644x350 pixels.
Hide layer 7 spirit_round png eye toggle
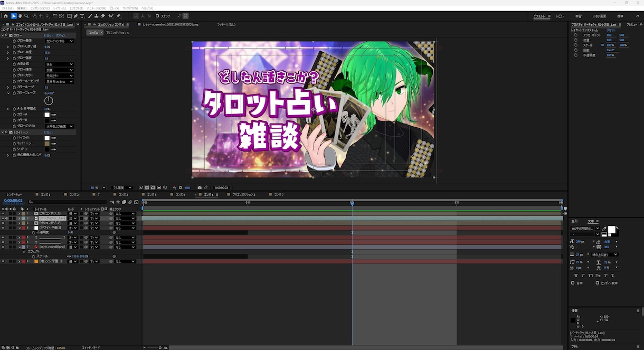coord(3,247)
